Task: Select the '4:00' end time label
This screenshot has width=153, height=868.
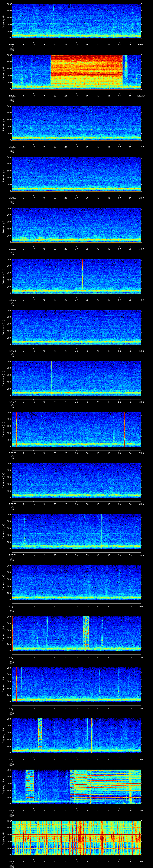Action: [141, 300]
